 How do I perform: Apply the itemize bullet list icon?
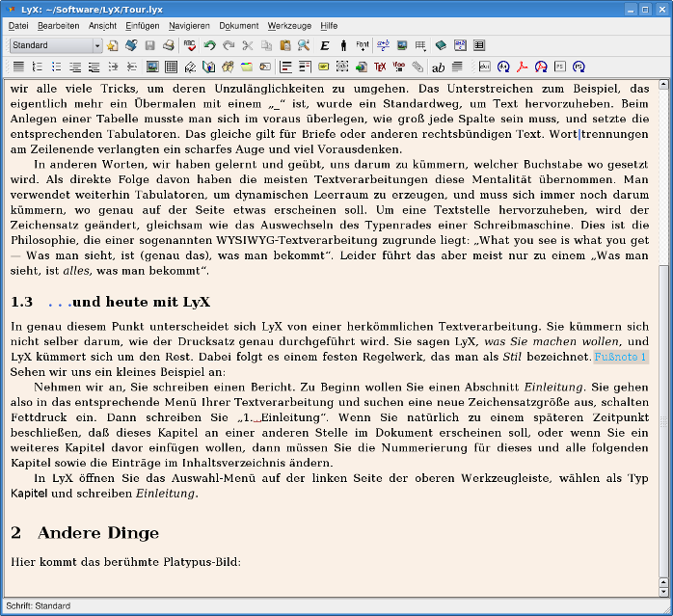[x=56, y=67]
